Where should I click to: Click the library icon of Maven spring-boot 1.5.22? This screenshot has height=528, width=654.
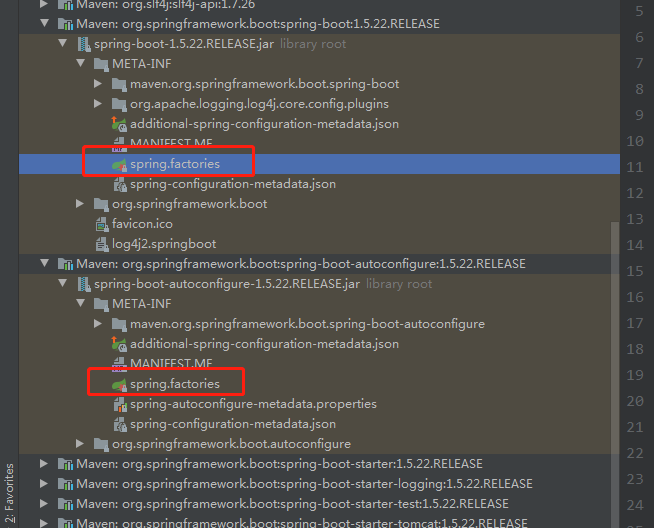point(65,24)
